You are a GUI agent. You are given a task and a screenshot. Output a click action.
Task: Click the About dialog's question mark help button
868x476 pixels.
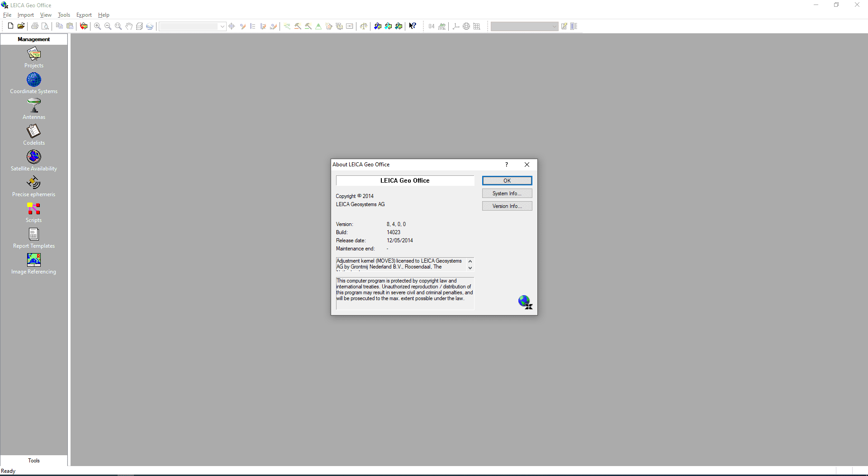tap(507, 165)
